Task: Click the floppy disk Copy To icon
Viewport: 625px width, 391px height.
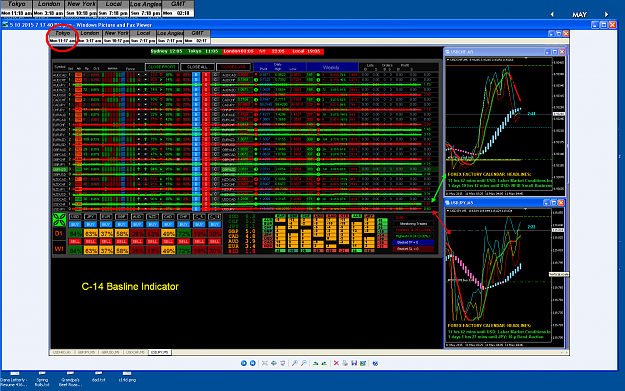Action: pos(354,363)
